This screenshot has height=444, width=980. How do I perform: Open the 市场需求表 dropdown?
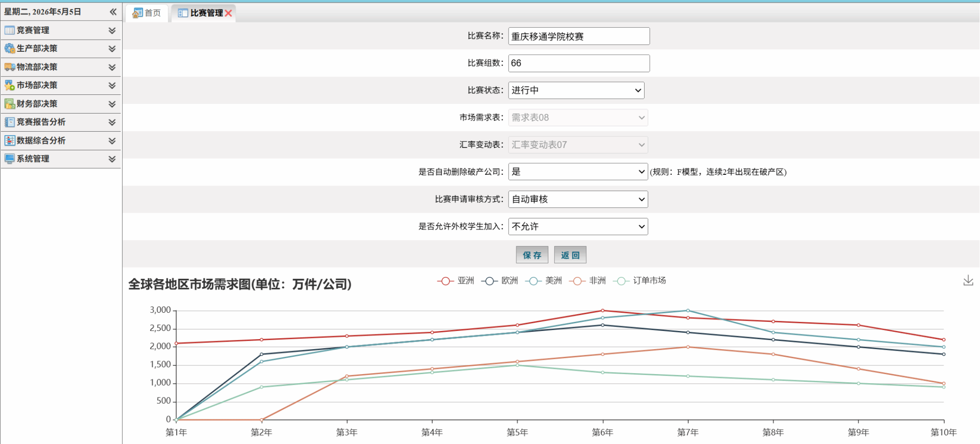(x=578, y=117)
